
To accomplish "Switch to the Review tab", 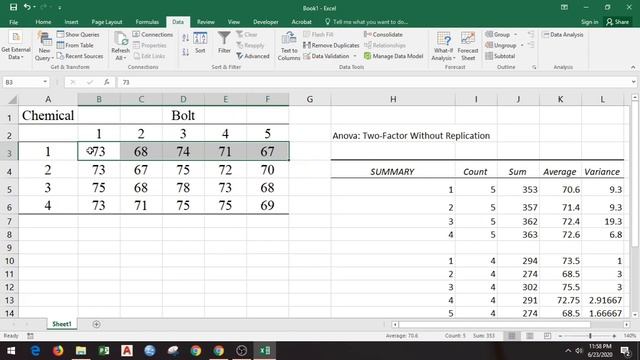I will pos(206,22).
